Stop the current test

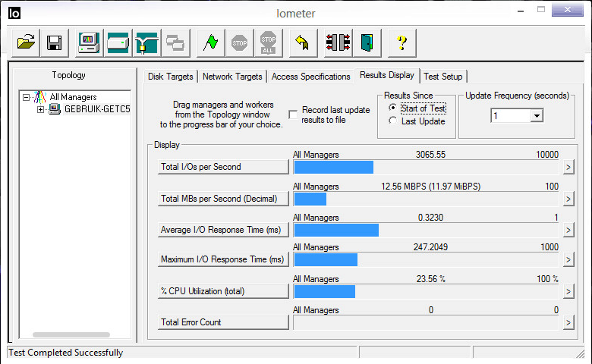(239, 42)
